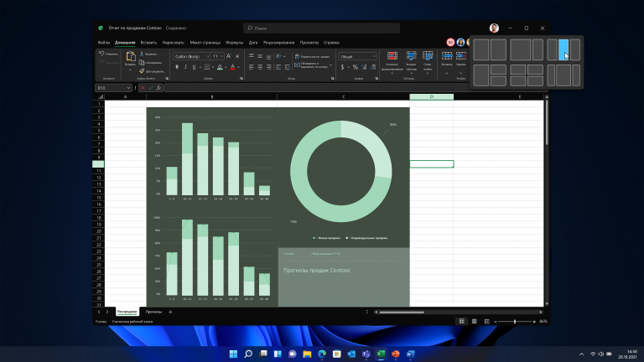Click the insert function fx icon
Screen dimensions: 644x362
pos(158,87)
